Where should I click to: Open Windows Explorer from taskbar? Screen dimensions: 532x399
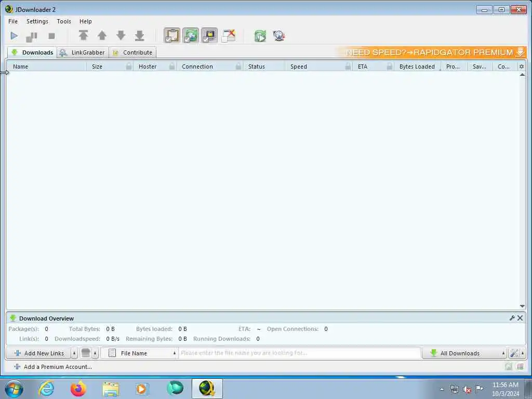[111, 389]
